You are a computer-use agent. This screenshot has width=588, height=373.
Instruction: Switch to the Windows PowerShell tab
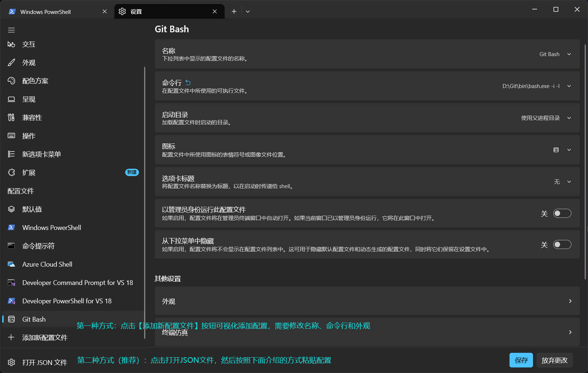click(x=59, y=12)
